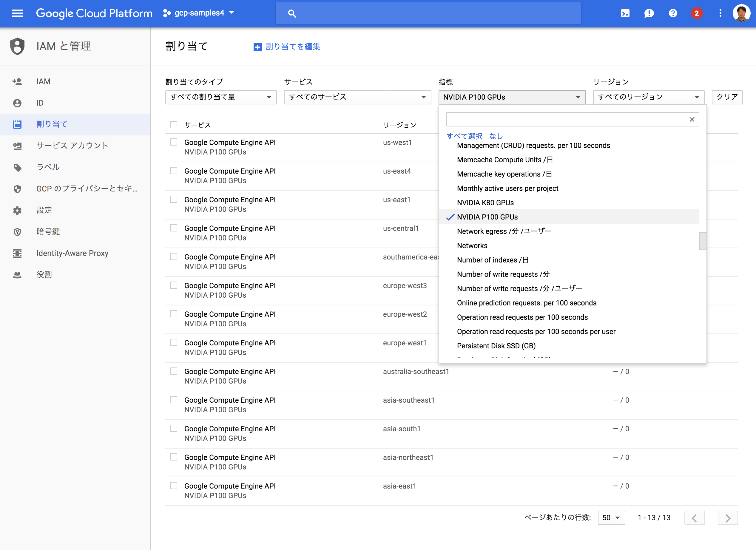
Task: Check the us-west1 GPU quota row
Action: [173, 142]
